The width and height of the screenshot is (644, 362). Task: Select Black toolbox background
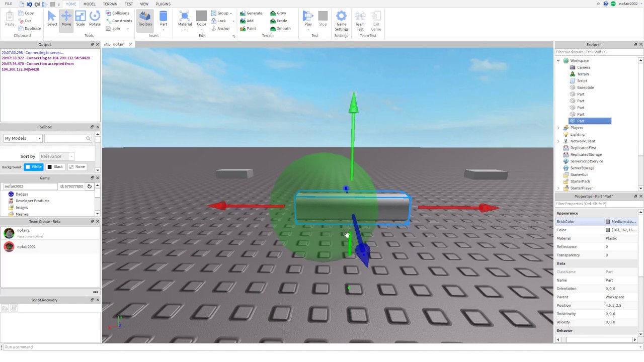pos(55,167)
